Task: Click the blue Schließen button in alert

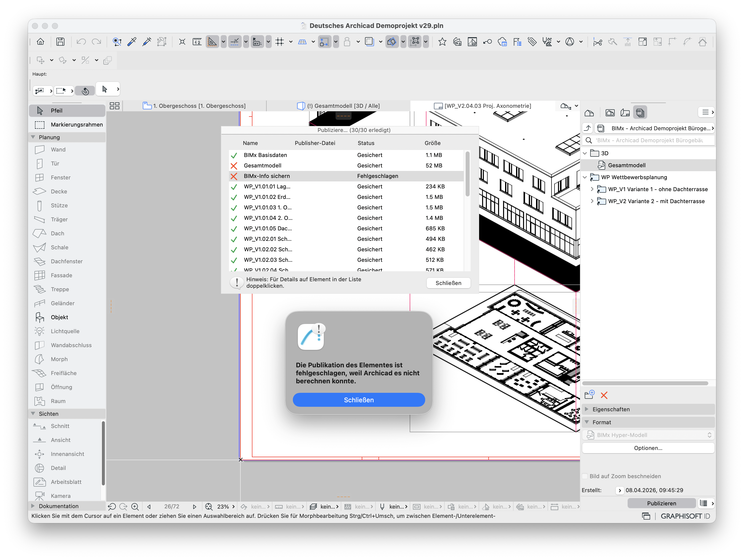Action: coord(359,400)
